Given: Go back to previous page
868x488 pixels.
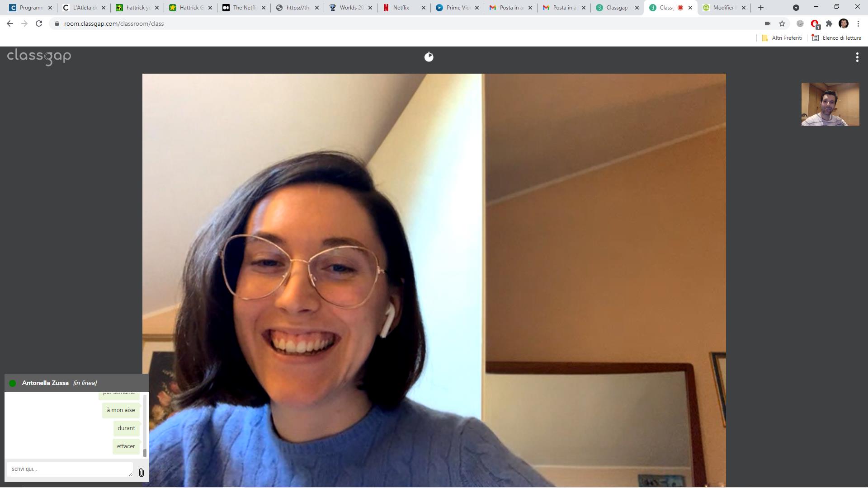Looking at the screenshot, I should (x=10, y=23).
